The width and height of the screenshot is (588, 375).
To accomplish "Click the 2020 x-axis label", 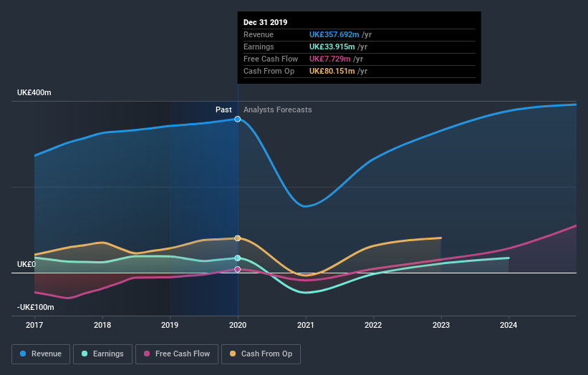I will tap(238, 325).
